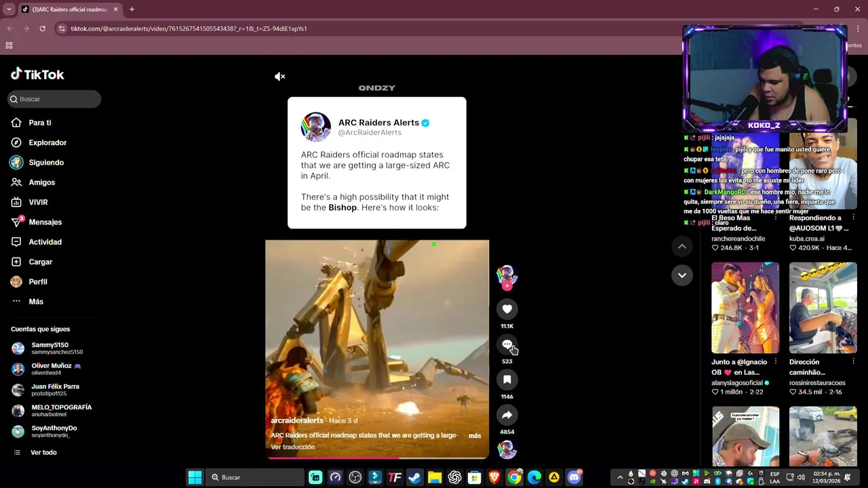This screenshot has width=868, height=488.
Task: Open Juan Félix Parra account
Action: tap(54, 390)
